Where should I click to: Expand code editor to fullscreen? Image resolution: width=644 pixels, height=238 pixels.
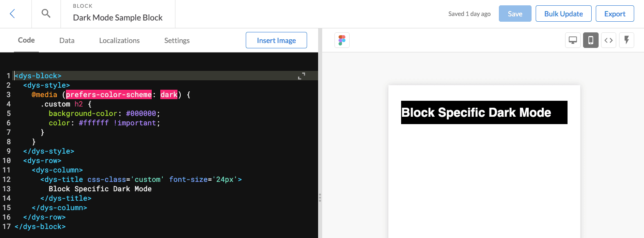point(302,76)
